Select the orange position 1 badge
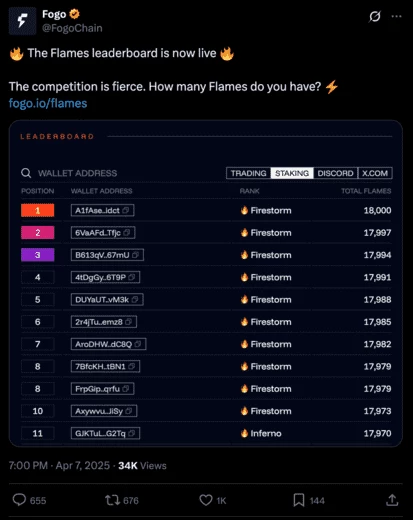The width and height of the screenshot is (413, 520). (37, 210)
